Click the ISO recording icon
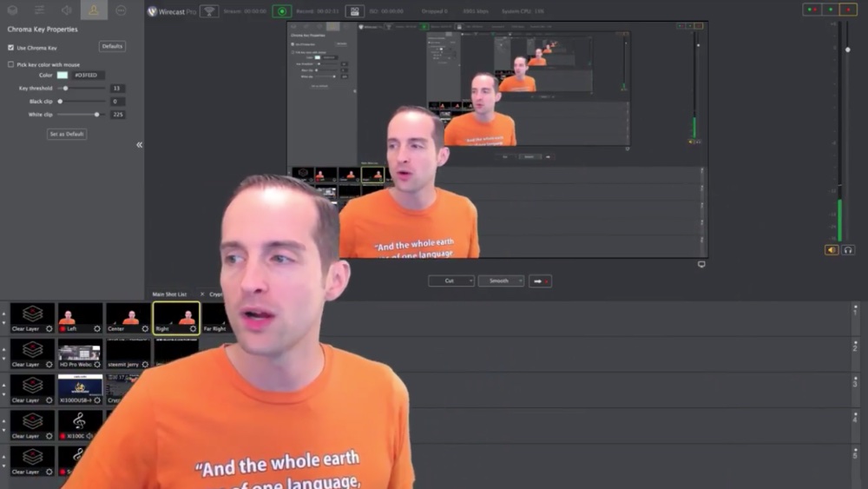The image size is (868, 489). pos(354,11)
